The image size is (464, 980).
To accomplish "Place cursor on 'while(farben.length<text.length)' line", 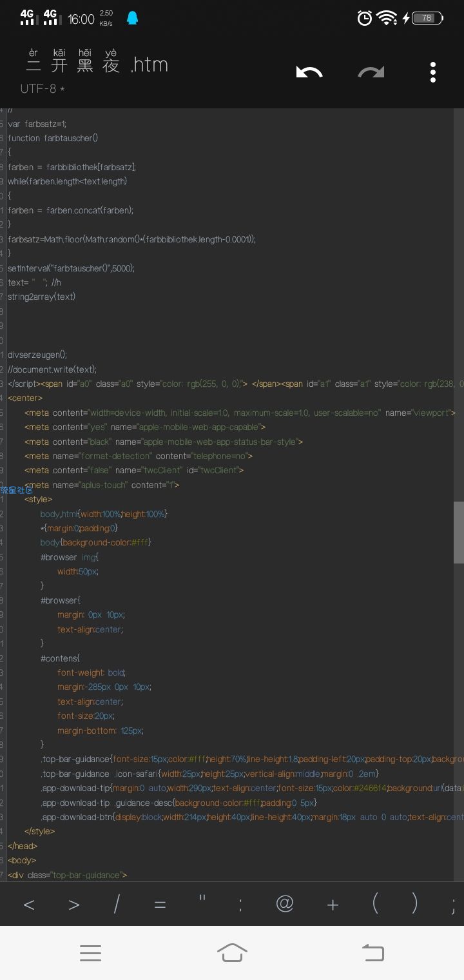I will (x=67, y=181).
